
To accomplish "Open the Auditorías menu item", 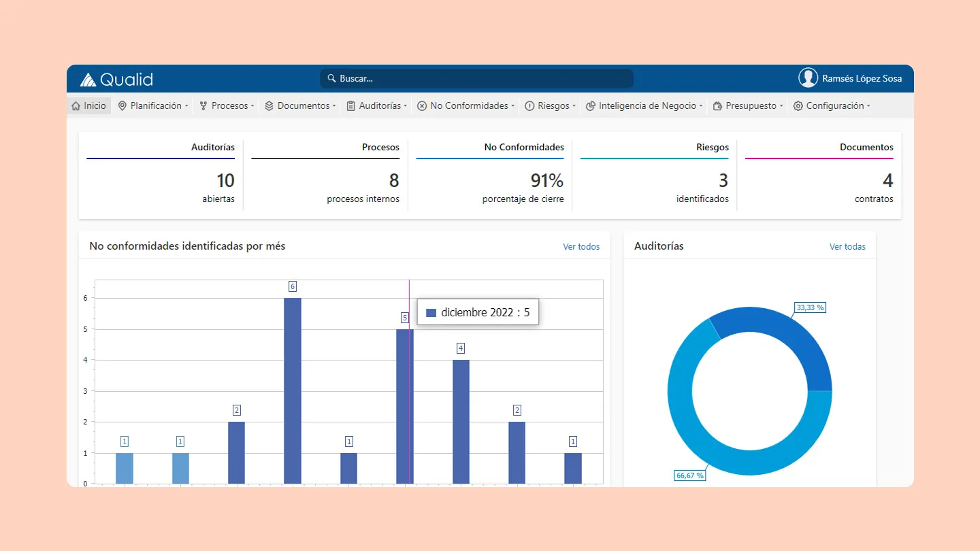I will click(380, 106).
